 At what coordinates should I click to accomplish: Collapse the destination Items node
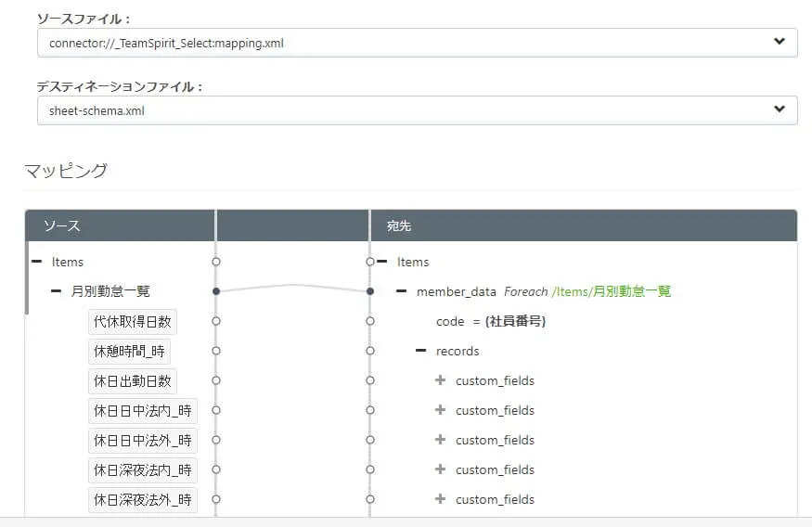pos(381,262)
